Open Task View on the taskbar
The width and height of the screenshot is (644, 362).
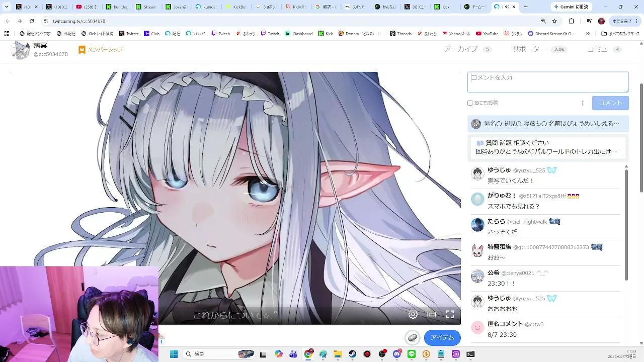(263, 354)
